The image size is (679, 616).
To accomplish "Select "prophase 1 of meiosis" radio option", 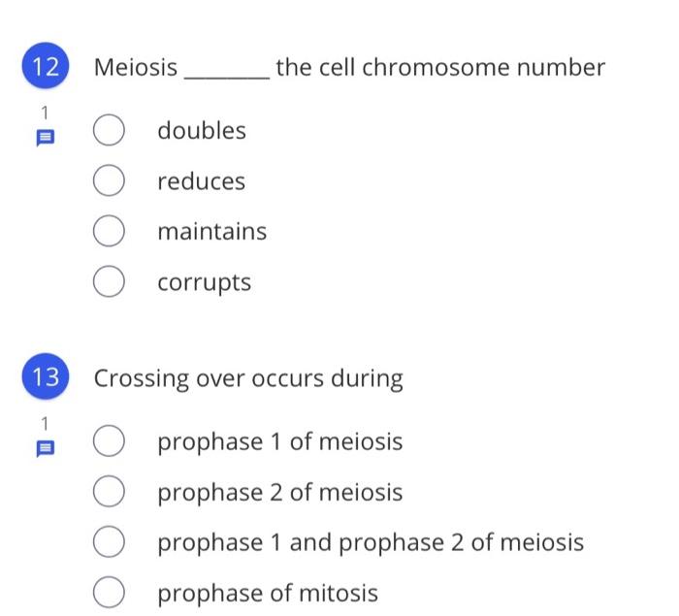I will 109,440.
